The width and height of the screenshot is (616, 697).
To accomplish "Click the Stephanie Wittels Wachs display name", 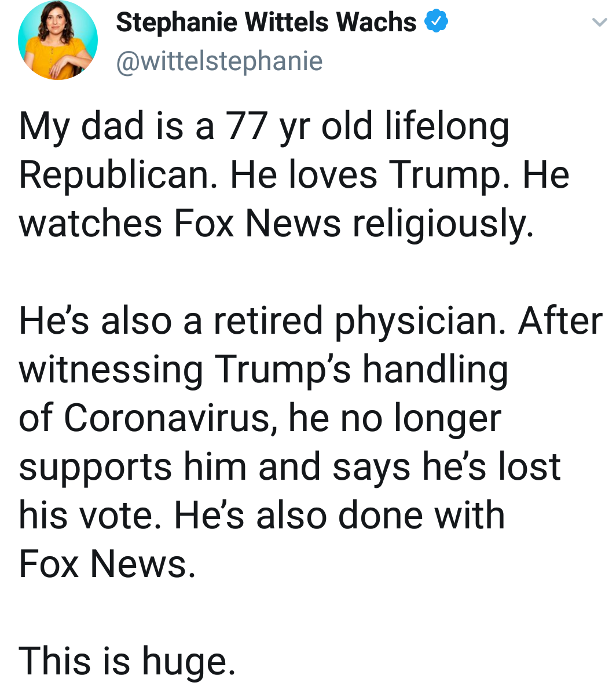I will tap(266, 22).
